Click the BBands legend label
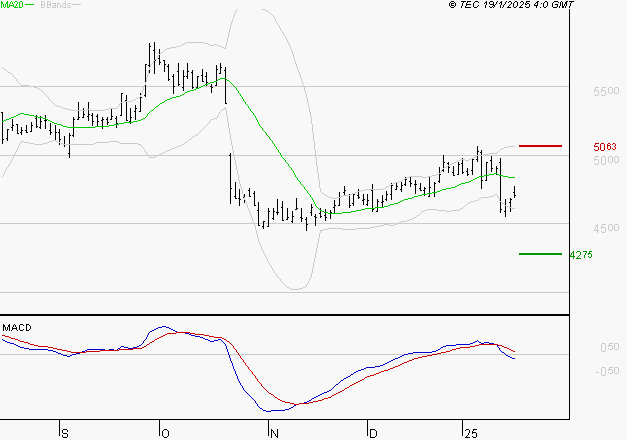The width and height of the screenshot is (627, 440). tap(56, 5)
